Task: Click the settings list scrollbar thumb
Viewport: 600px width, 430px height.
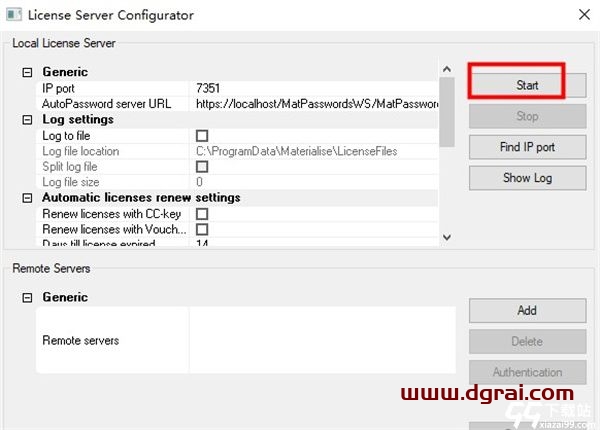Action: (x=447, y=112)
